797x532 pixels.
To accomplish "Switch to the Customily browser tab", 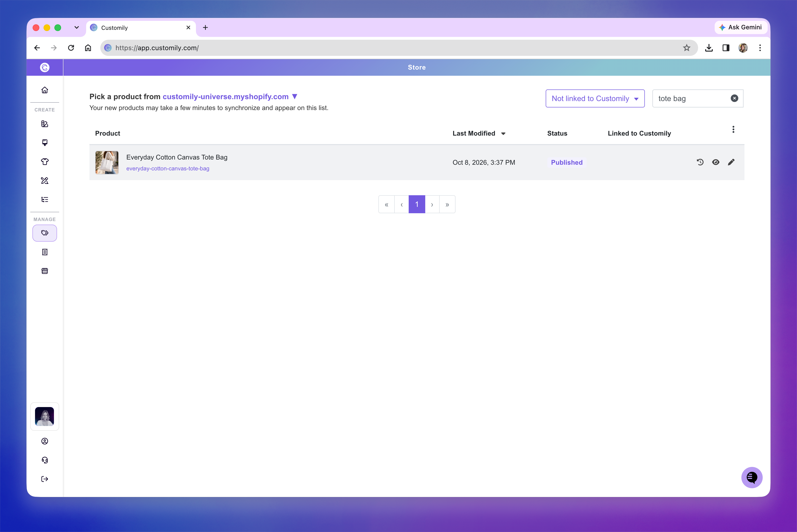I will pyautogui.click(x=141, y=28).
